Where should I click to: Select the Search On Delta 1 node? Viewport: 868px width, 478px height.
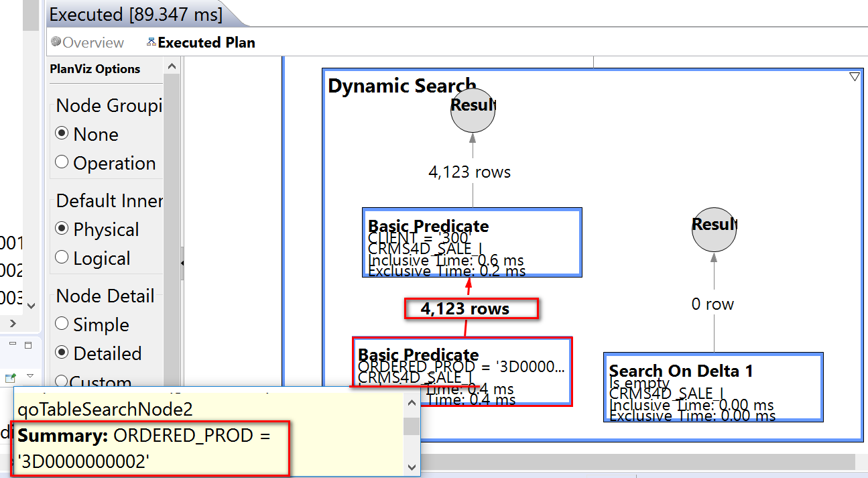pos(713,387)
